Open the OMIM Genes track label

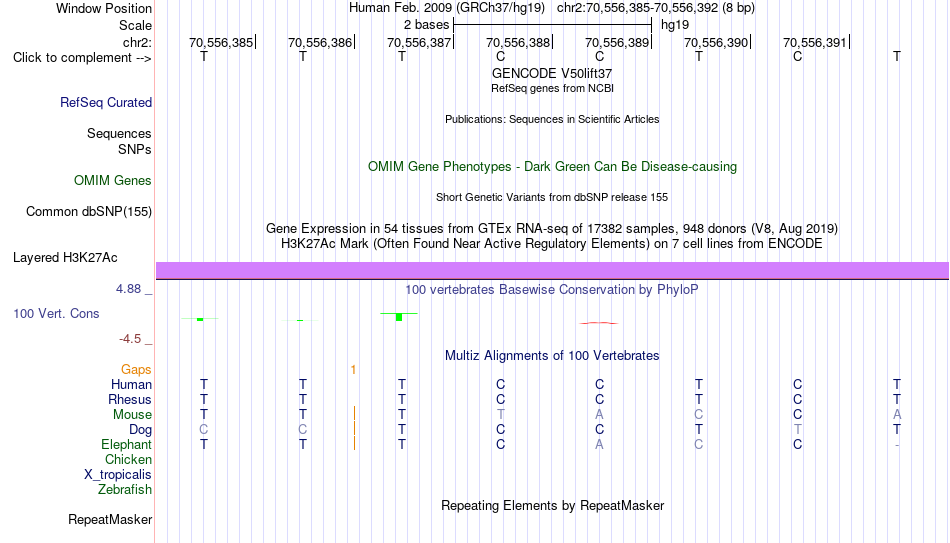click(x=113, y=181)
